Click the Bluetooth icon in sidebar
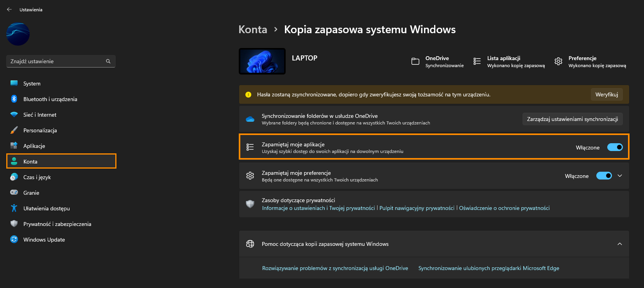This screenshot has width=644, height=288. 14,99
